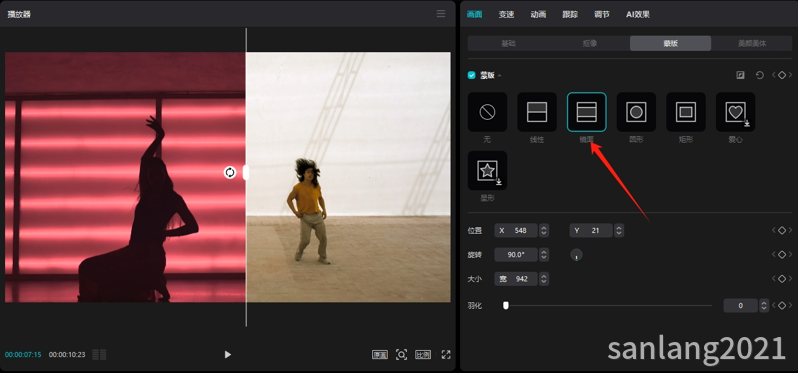This screenshot has height=373, width=798.
Task: Click the rotate handle on mask preview
Action: pyautogui.click(x=230, y=173)
